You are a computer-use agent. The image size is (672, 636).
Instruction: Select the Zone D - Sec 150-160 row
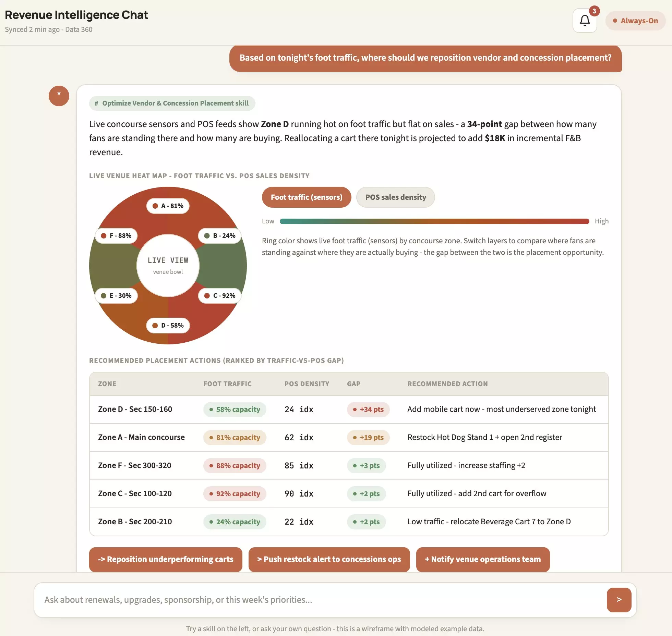point(349,409)
